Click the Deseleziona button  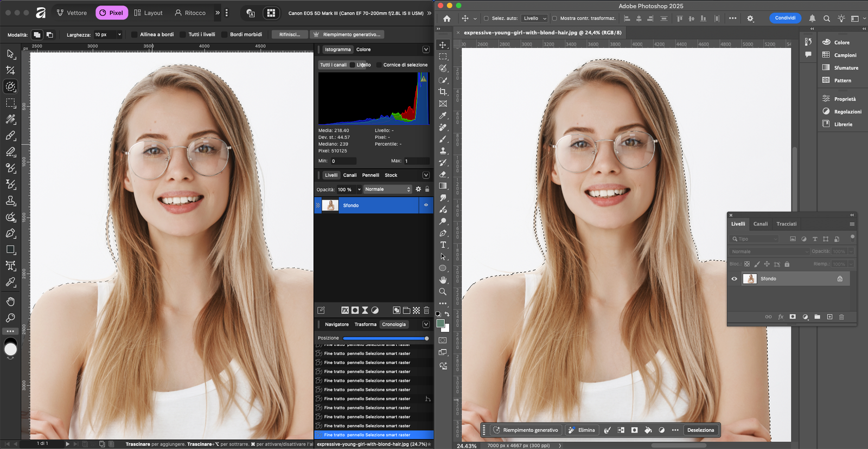[700, 430]
